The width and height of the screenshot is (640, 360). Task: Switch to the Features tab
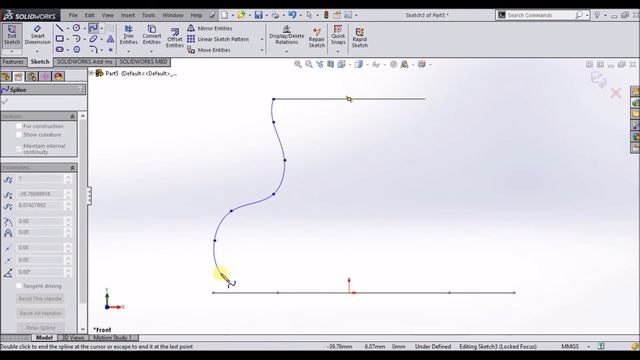(13, 62)
